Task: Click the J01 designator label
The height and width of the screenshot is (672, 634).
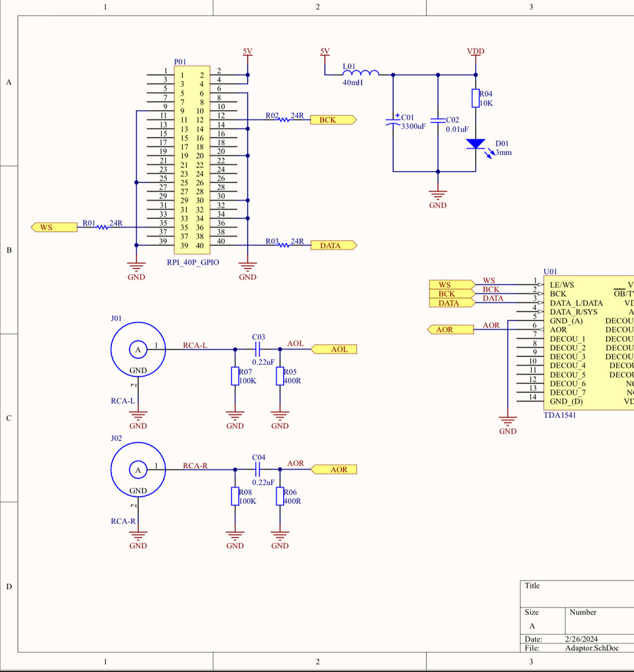Action: [116, 319]
